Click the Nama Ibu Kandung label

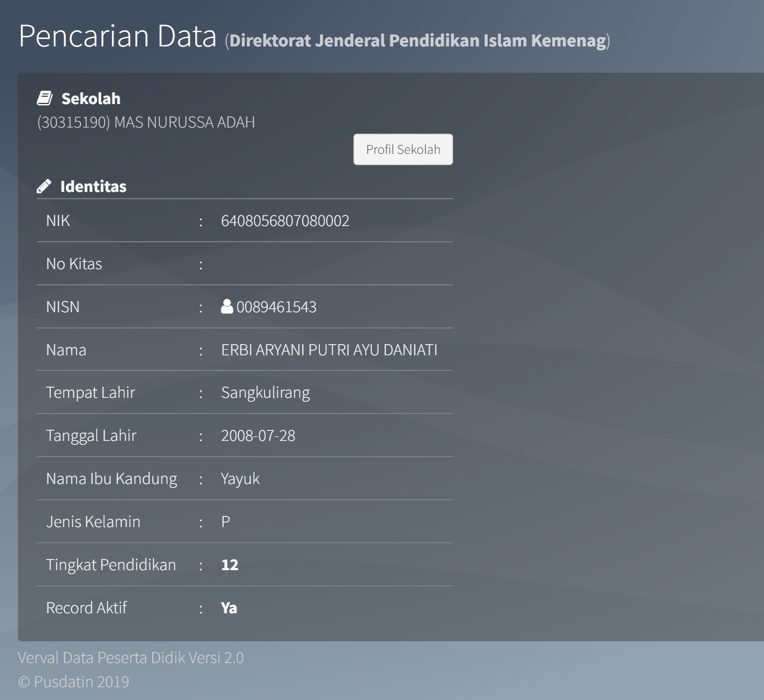111,479
